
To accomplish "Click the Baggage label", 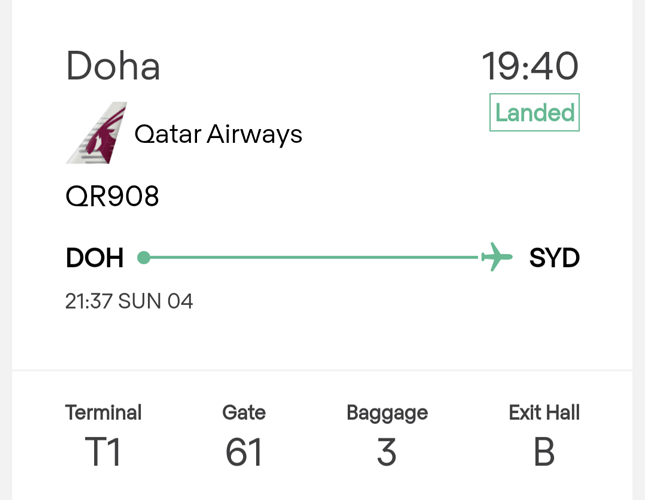I will [x=387, y=413].
